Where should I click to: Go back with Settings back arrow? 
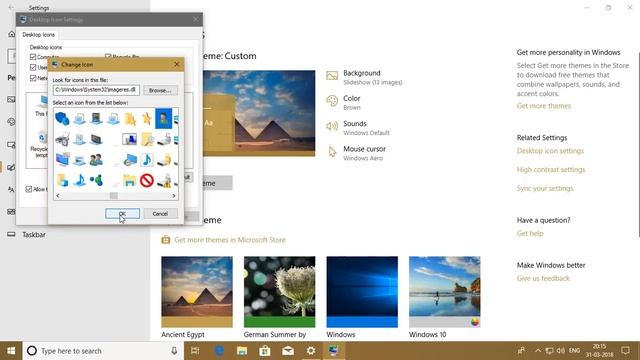(x=11, y=7)
